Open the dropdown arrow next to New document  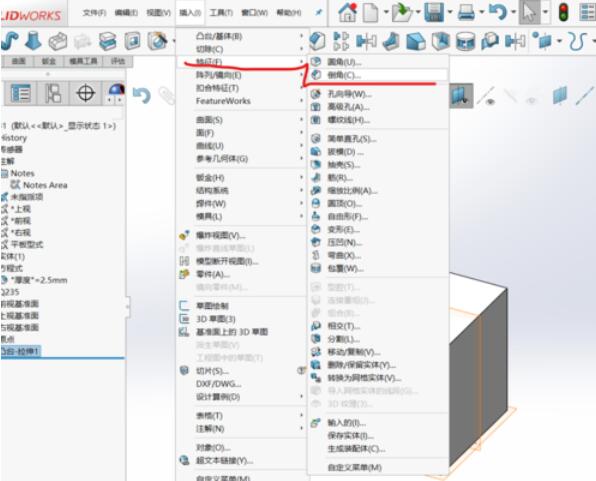(386, 12)
